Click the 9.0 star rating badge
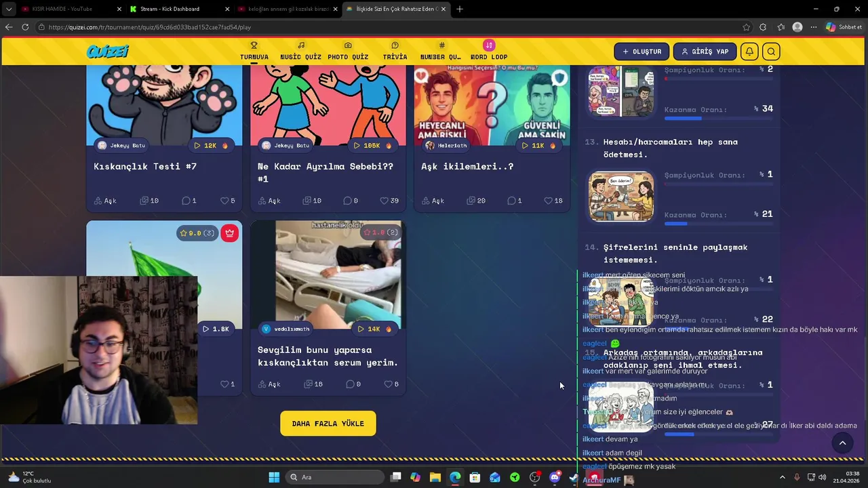The image size is (868, 488). (197, 233)
